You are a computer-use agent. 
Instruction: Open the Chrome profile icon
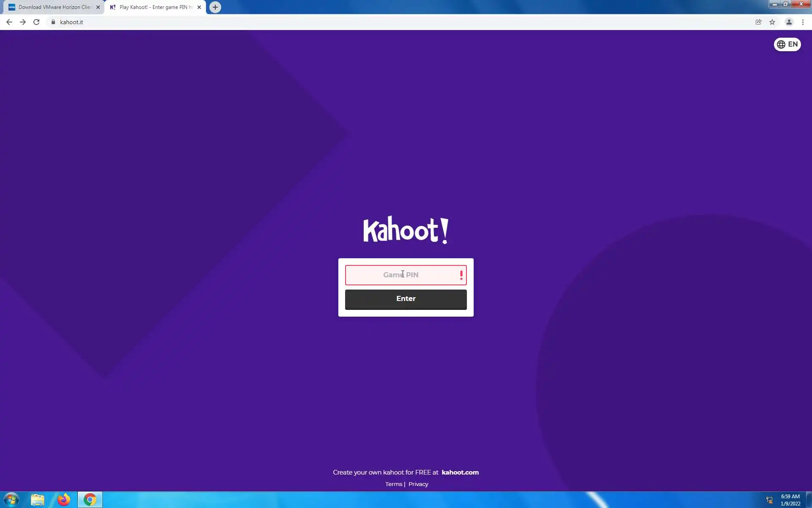789,22
